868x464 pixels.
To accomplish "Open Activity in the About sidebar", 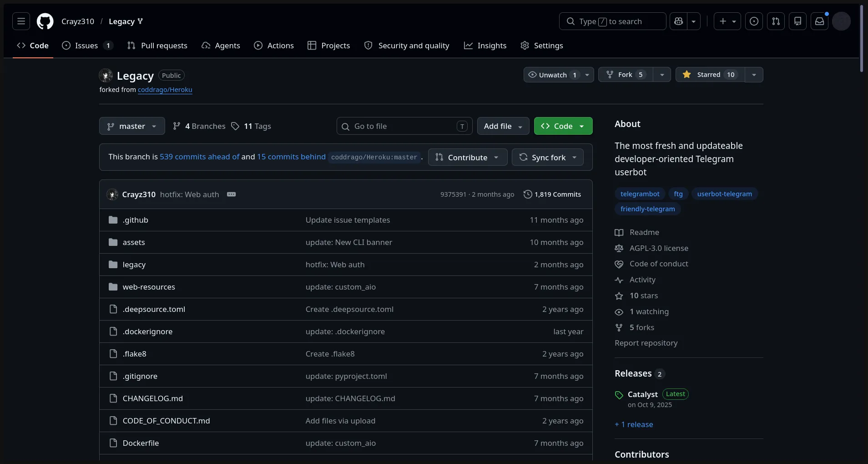I will pos(635,280).
